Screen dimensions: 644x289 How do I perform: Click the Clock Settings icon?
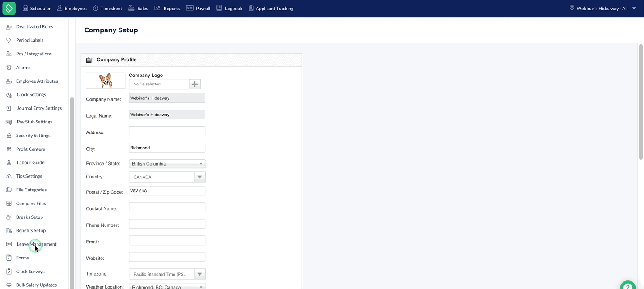tap(9, 95)
